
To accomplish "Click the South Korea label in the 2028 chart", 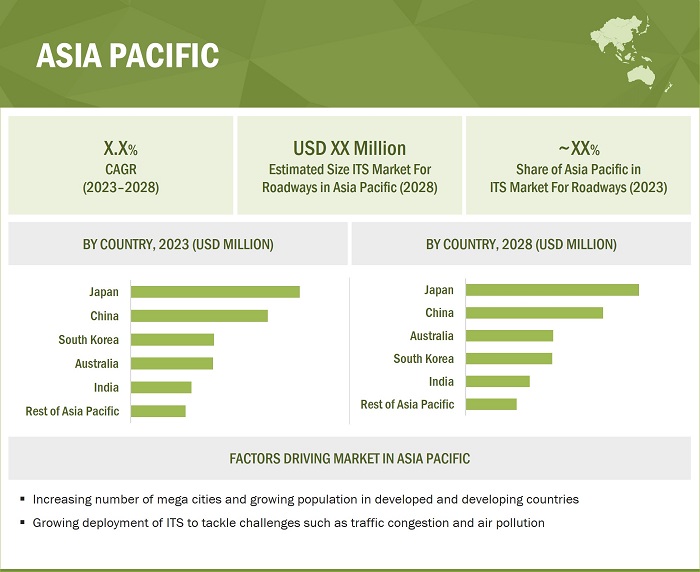I will [423, 358].
